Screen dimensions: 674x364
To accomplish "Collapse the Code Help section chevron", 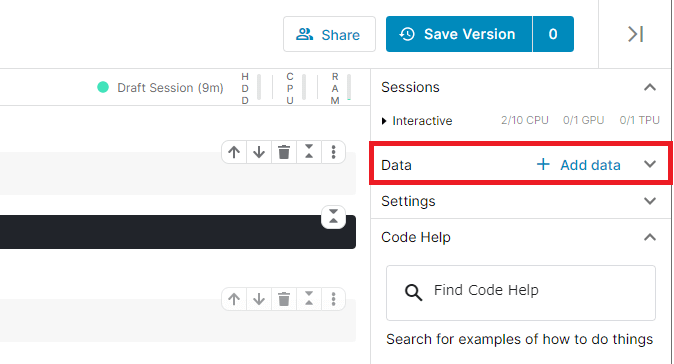I will click(650, 237).
